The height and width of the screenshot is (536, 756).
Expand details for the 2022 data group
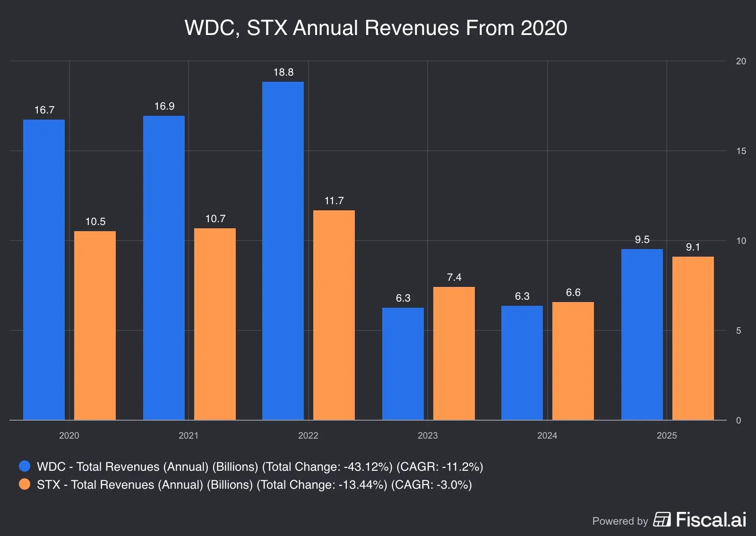tap(308, 436)
